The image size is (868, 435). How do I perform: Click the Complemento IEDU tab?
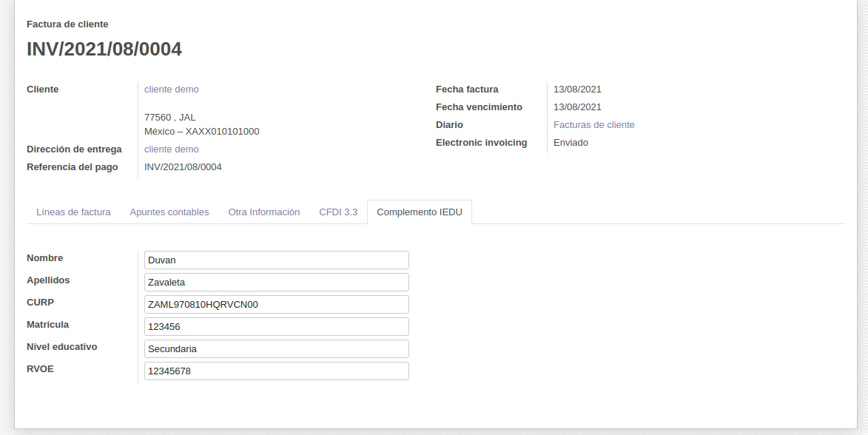tap(420, 212)
